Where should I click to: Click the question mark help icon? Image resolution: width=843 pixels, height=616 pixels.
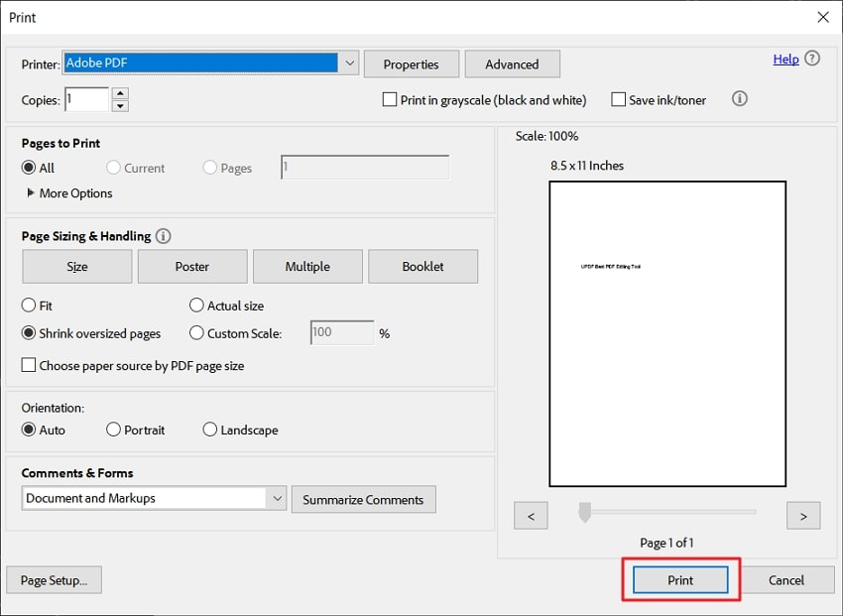pyautogui.click(x=813, y=59)
